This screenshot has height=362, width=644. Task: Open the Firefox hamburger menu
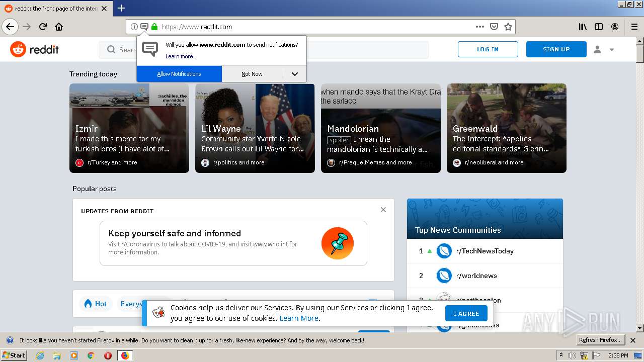(x=634, y=27)
